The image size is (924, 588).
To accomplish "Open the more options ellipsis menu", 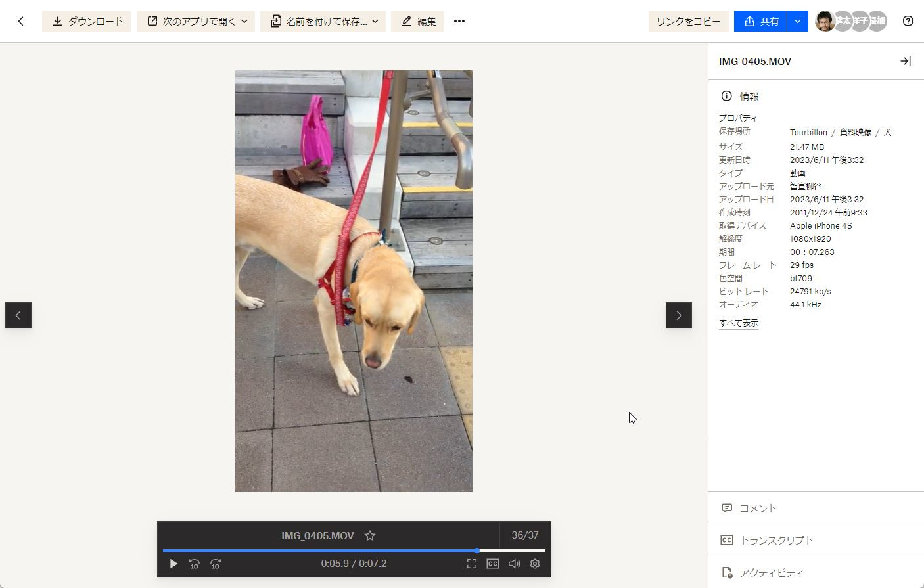I will pos(459,21).
